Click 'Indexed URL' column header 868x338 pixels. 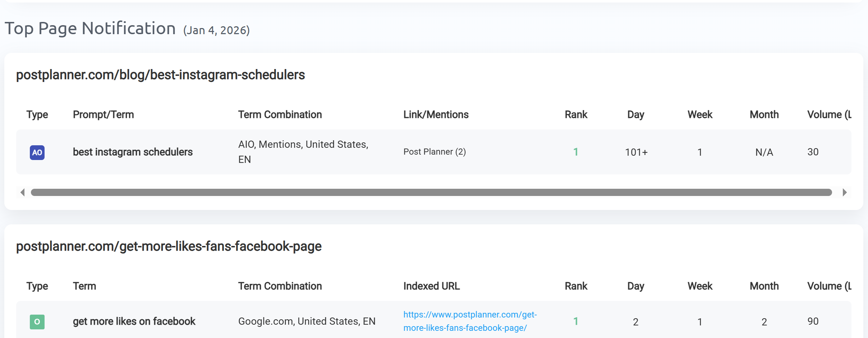click(x=432, y=286)
